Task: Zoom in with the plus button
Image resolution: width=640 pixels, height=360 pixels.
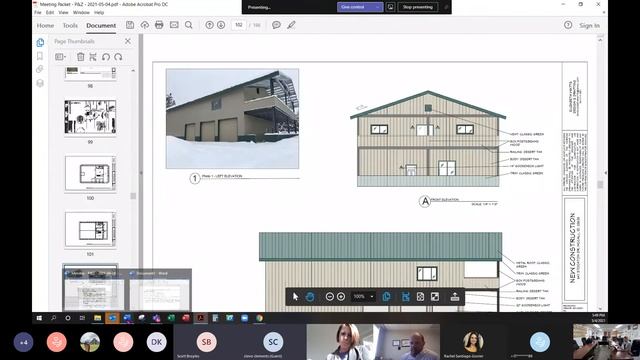Action: (341, 297)
